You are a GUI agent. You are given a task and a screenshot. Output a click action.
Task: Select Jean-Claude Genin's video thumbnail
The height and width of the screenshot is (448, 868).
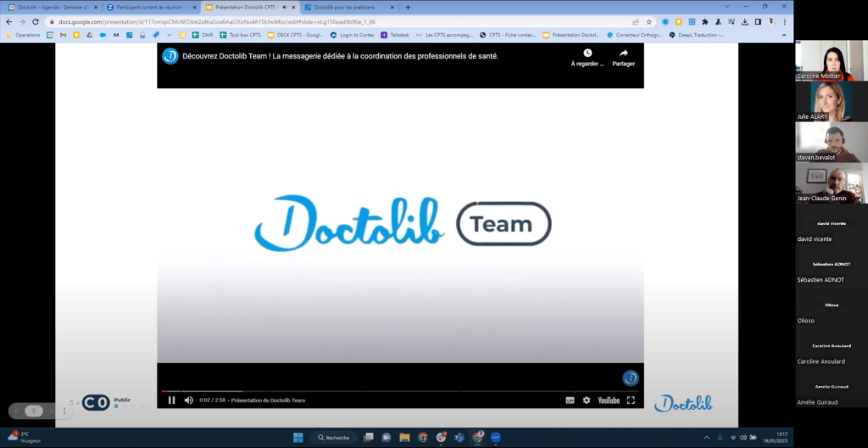(832, 183)
